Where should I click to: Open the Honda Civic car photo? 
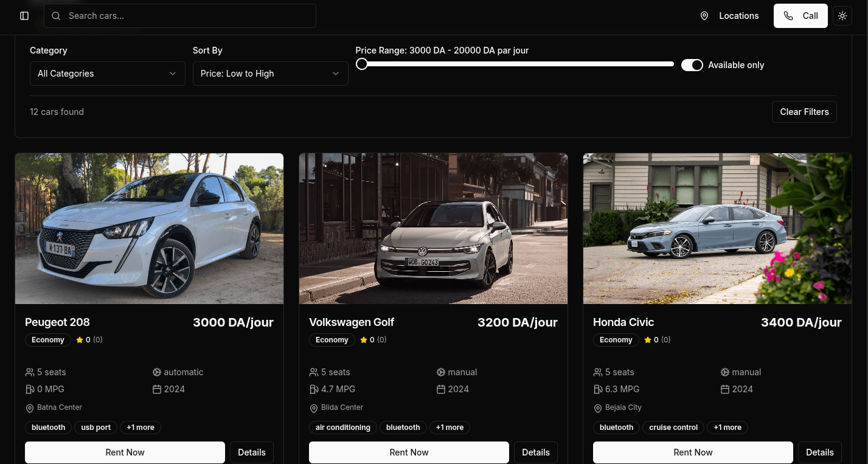coord(717,229)
